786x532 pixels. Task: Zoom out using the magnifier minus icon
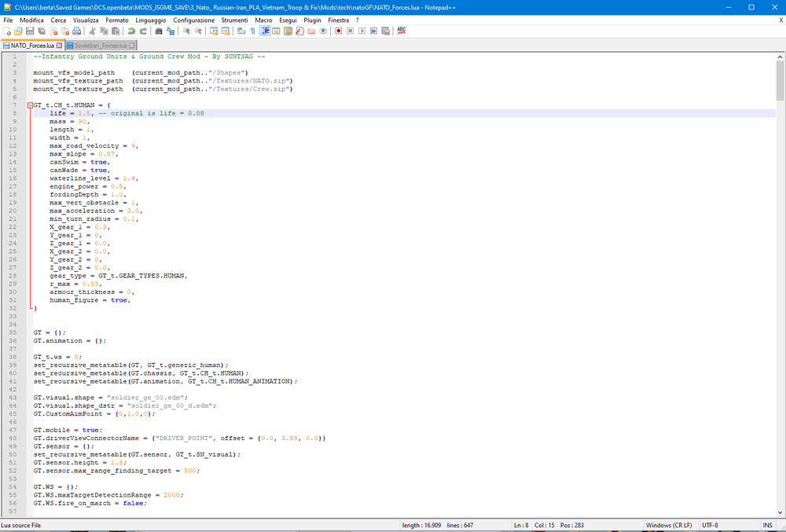197,31
